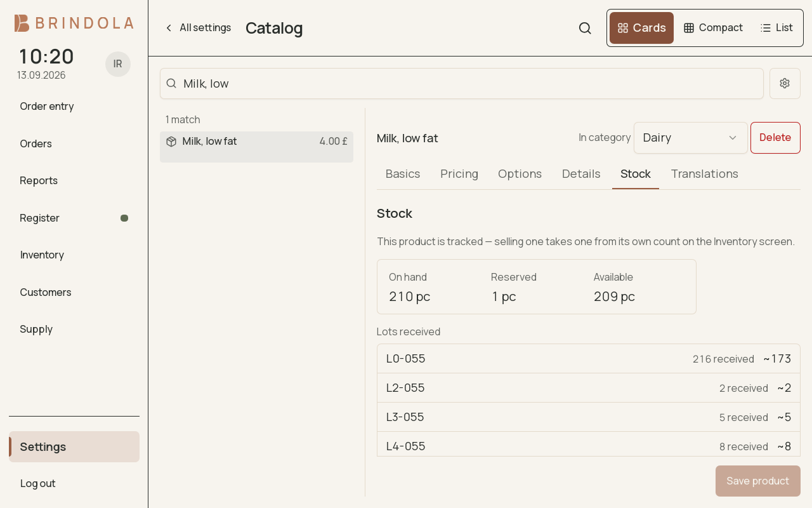Click the product box icon for Milk, low fat
The image size is (812, 508).
pyautogui.click(x=171, y=142)
